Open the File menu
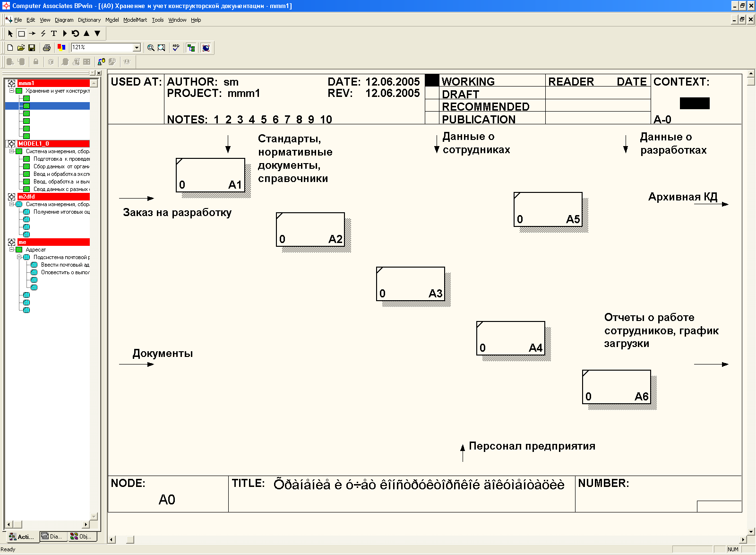Screen dimensions: 756x555 18,20
